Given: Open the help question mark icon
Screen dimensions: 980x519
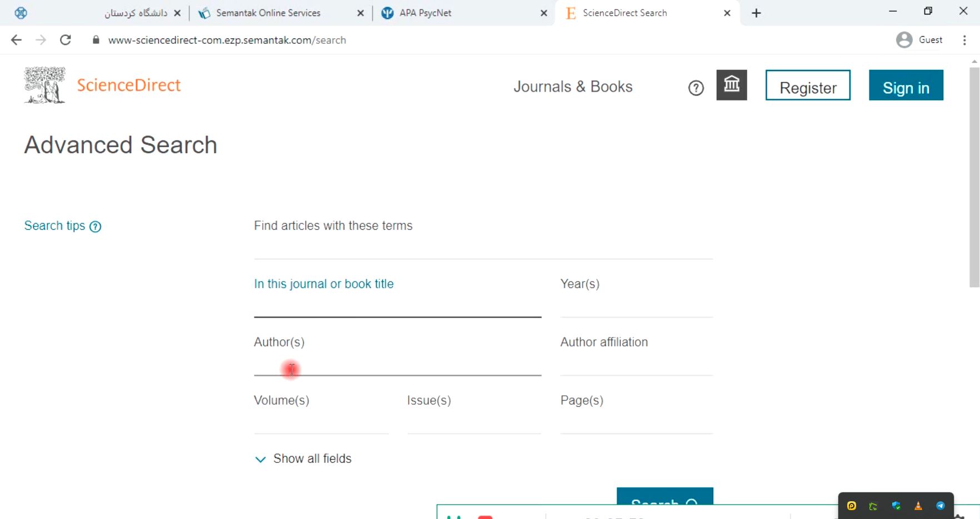Looking at the screenshot, I should pos(696,88).
